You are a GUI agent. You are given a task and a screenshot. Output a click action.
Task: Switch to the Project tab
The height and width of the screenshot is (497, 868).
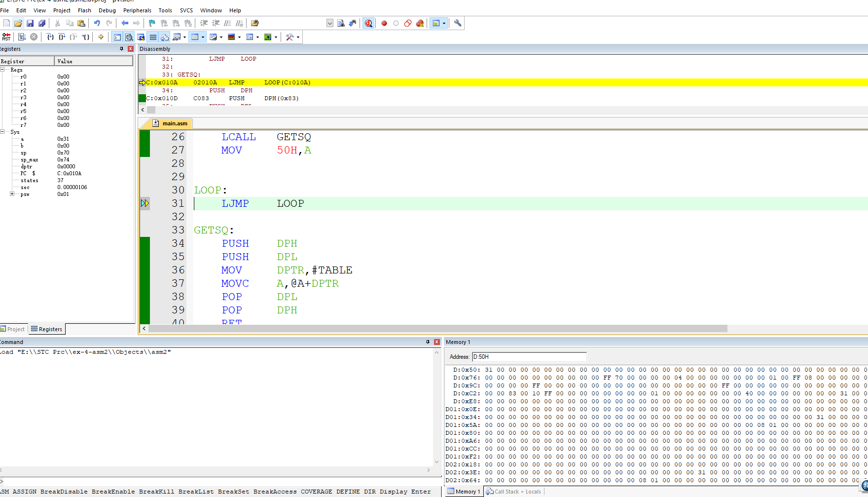[13, 329]
